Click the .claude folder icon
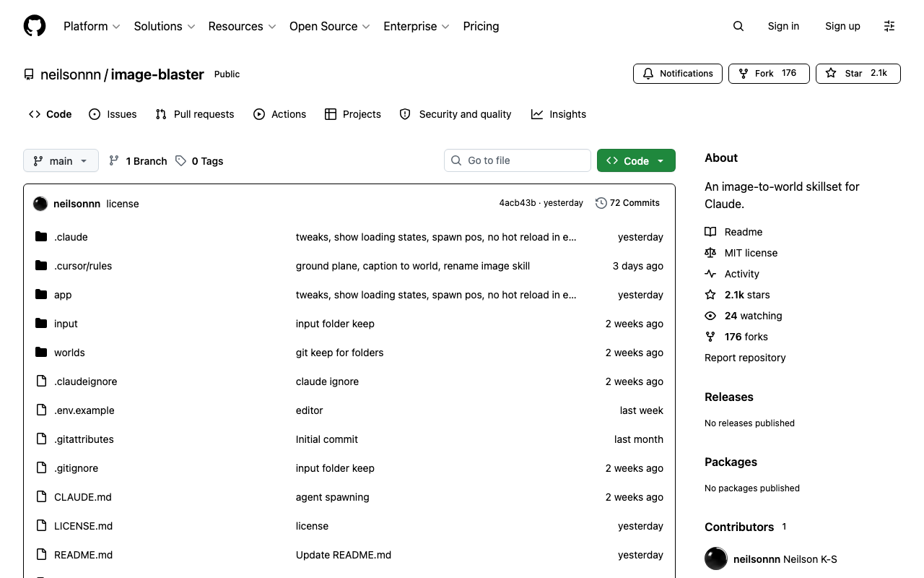 tap(41, 237)
